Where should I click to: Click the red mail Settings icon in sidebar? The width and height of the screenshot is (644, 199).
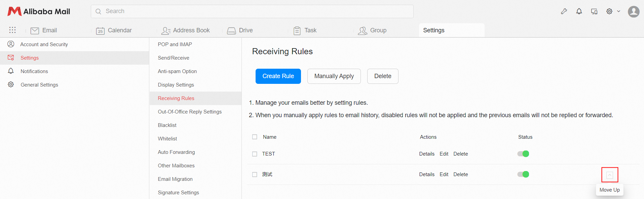click(11, 58)
